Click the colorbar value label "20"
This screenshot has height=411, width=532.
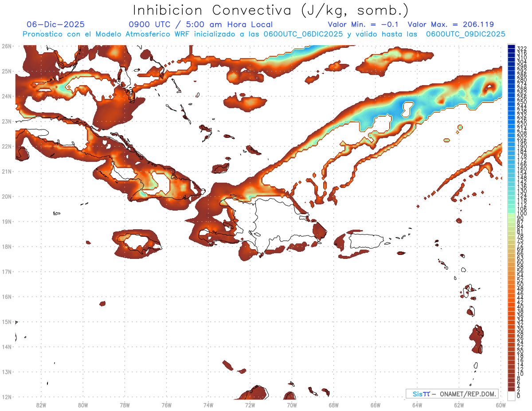[x=520, y=351]
